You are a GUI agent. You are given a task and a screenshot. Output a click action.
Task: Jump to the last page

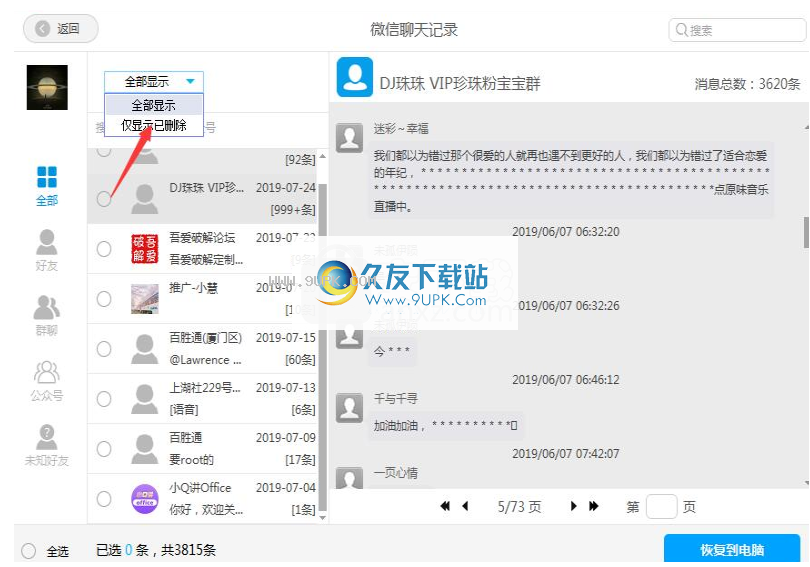594,507
